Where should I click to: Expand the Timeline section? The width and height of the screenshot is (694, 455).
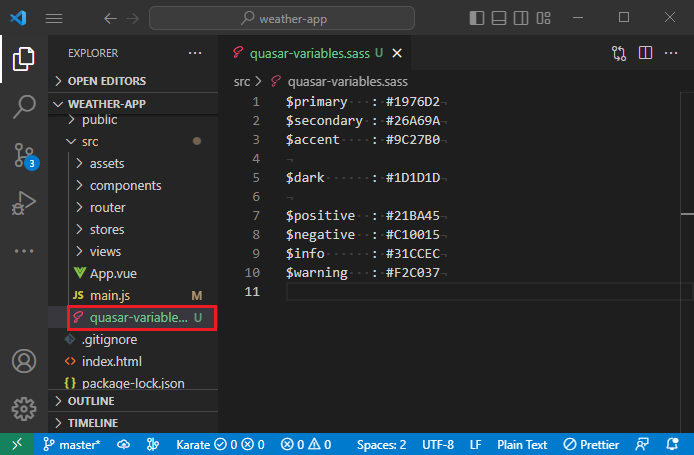point(133,423)
